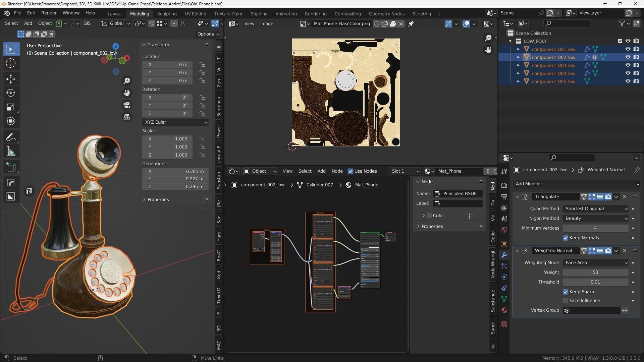Open the Weighting Mode Face Area dropdown
Viewport: 644px width, 362px height.
coord(595,262)
